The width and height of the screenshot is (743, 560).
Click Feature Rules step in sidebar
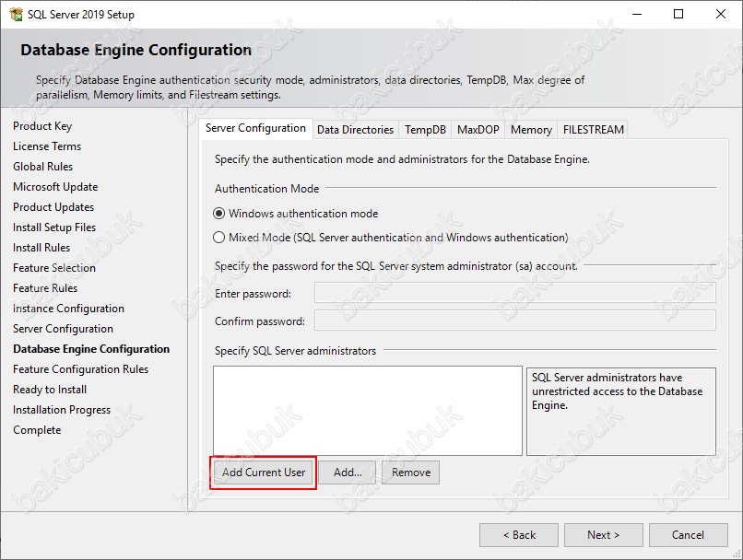pyautogui.click(x=45, y=288)
